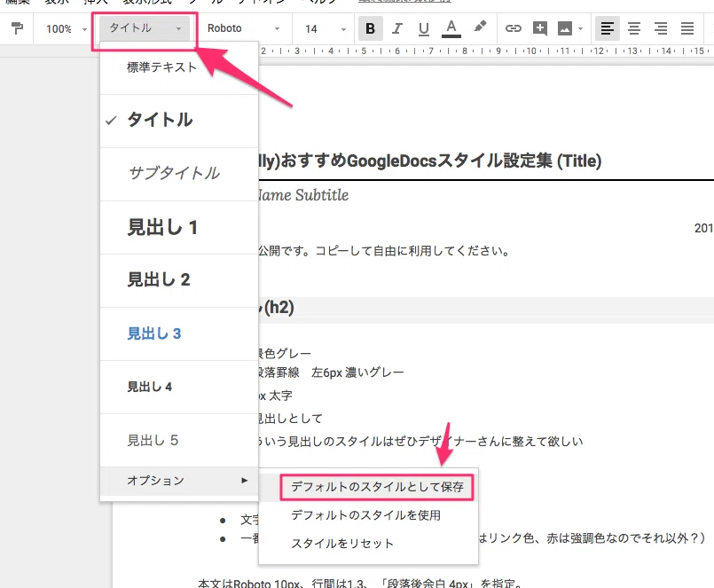Click デフォルトのスタイルを使用
The image size is (714, 588).
point(368,515)
